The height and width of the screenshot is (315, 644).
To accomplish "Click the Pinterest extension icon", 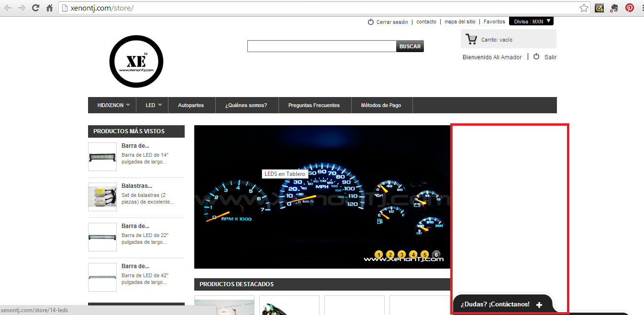I will pyautogui.click(x=630, y=8).
